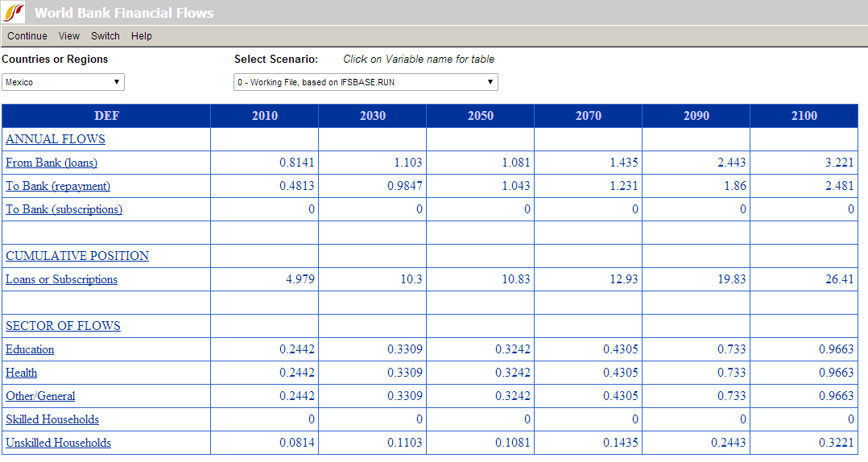Viewport: 868px width, 462px height.
Task: Select the From Bank loans 2090 value 2.443
Action: [732, 163]
